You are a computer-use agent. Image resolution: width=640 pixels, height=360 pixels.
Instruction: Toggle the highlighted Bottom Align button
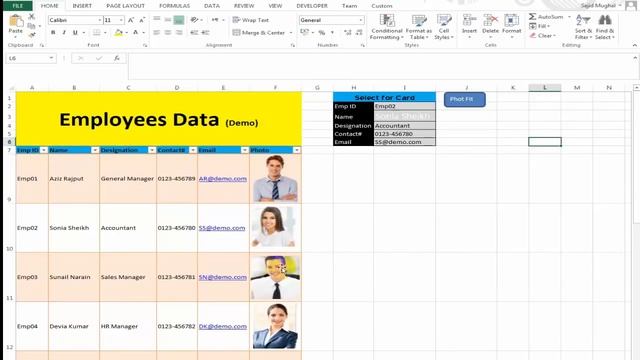coord(179,20)
